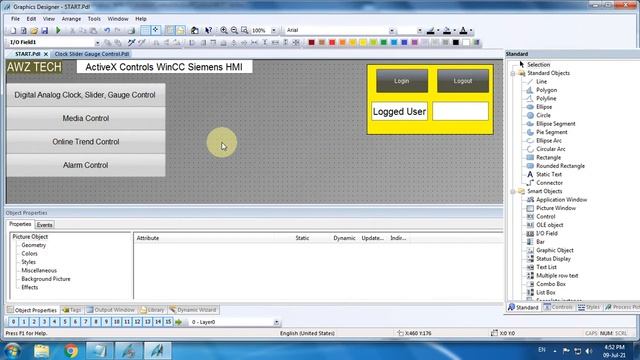The width and height of the screenshot is (640, 360).
Task: Toggle grid display button in toolbar
Action: (145, 31)
